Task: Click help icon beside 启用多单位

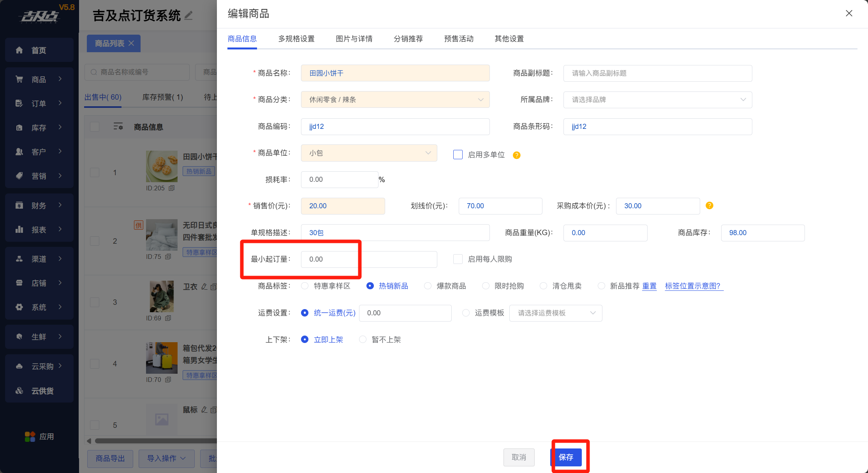Action: tap(516, 155)
